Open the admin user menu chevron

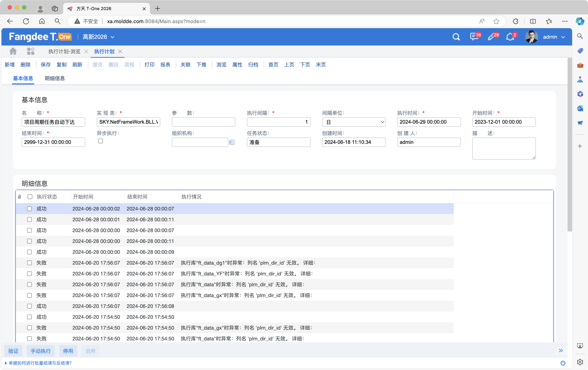(x=563, y=37)
